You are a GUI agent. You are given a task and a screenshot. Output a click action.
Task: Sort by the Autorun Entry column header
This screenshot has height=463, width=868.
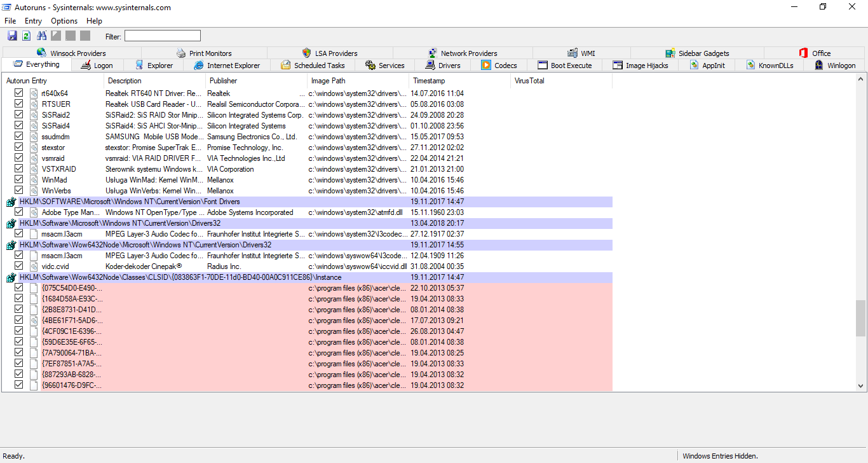[x=53, y=81]
